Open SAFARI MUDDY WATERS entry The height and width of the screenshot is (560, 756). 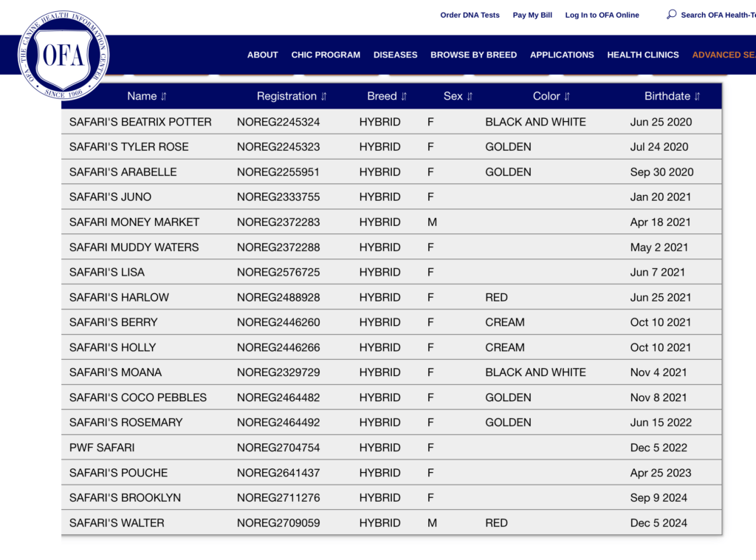coord(134,247)
